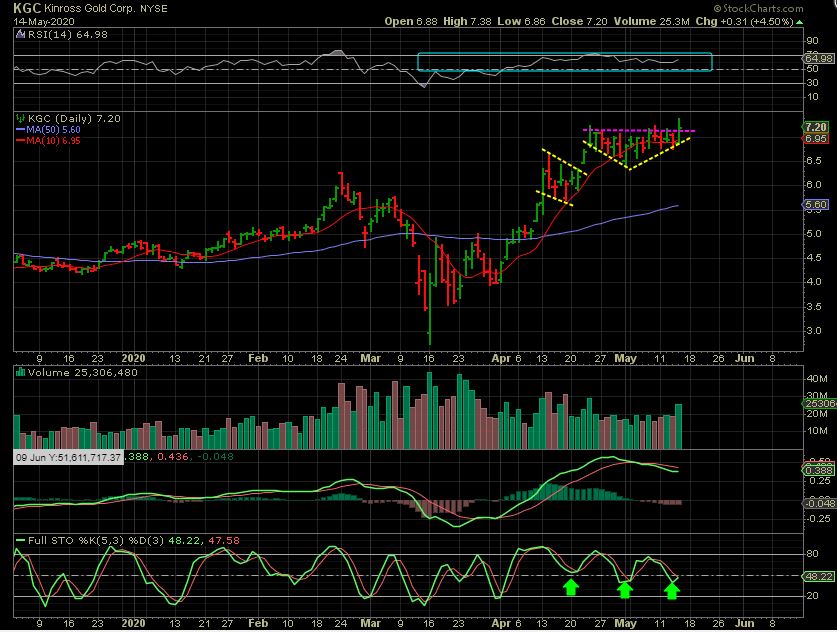Click the long green price bar bottoming near 3.0
This screenshot has height=632, width=837.
tap(430, 307)
